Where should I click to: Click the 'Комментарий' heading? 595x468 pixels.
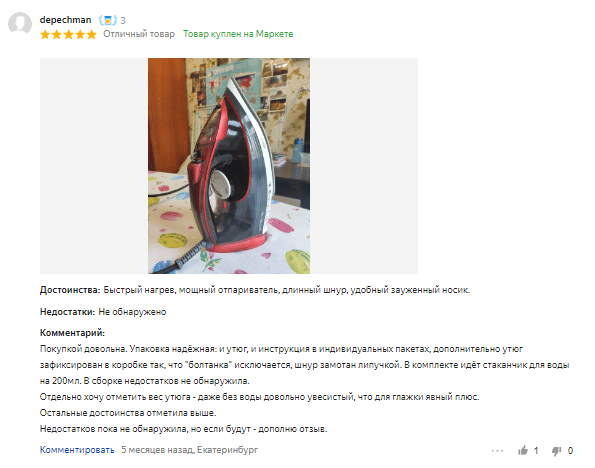click(x=72, y=333)
